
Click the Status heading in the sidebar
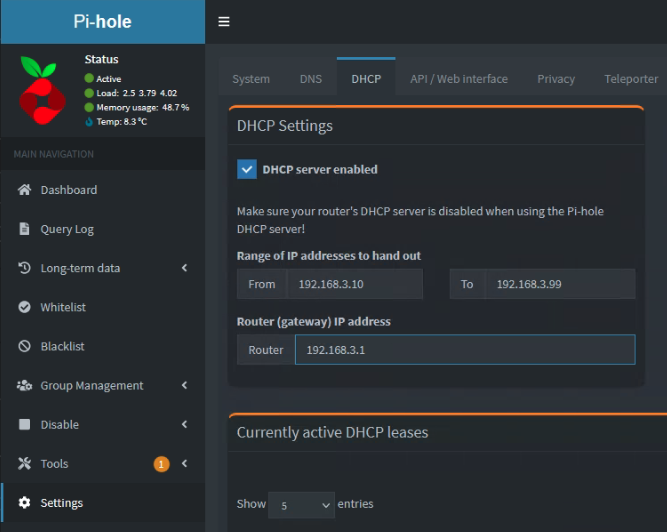click(x=101, y=59)
